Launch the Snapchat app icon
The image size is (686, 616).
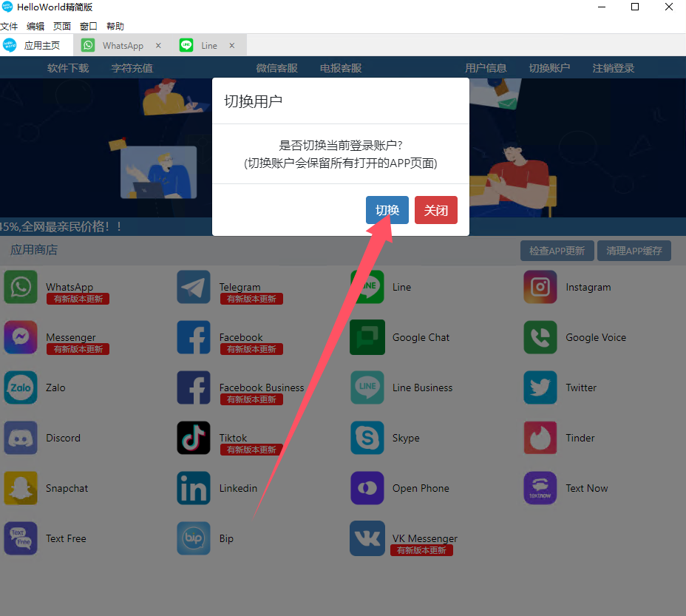click(x=21, y=488)
